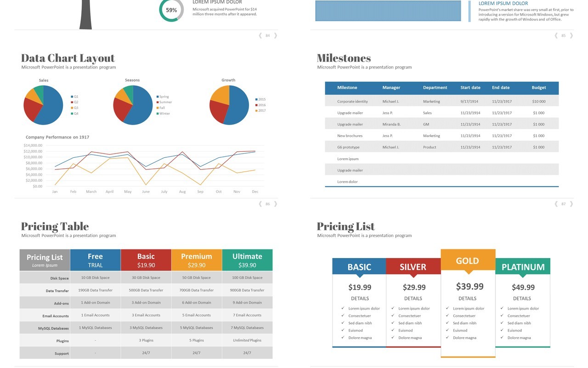The height and width of the screenshot is (368, 588).
Task: Click the Q1 legend color swatch
Action: (x=72, y=97)
